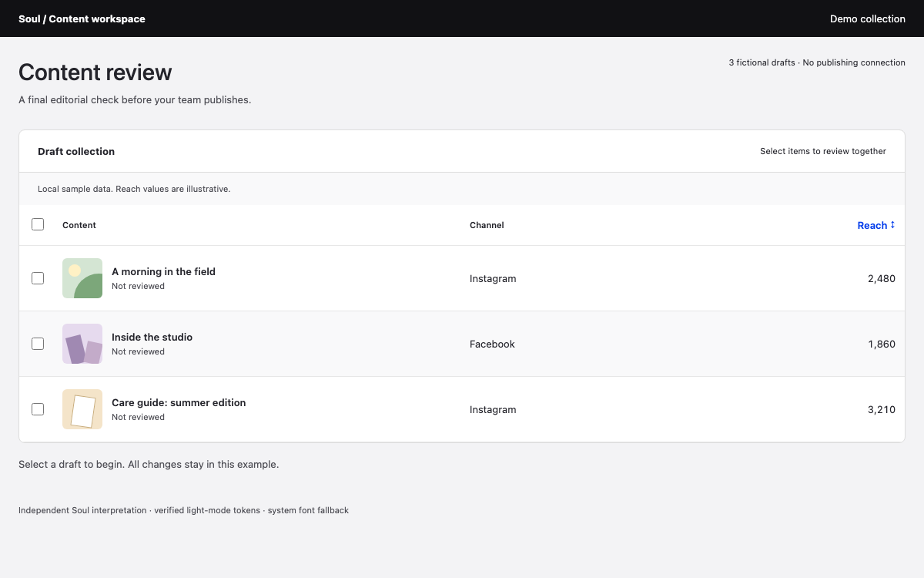
Task: Open the care guide page thumbnail
Action: [82, 409]
